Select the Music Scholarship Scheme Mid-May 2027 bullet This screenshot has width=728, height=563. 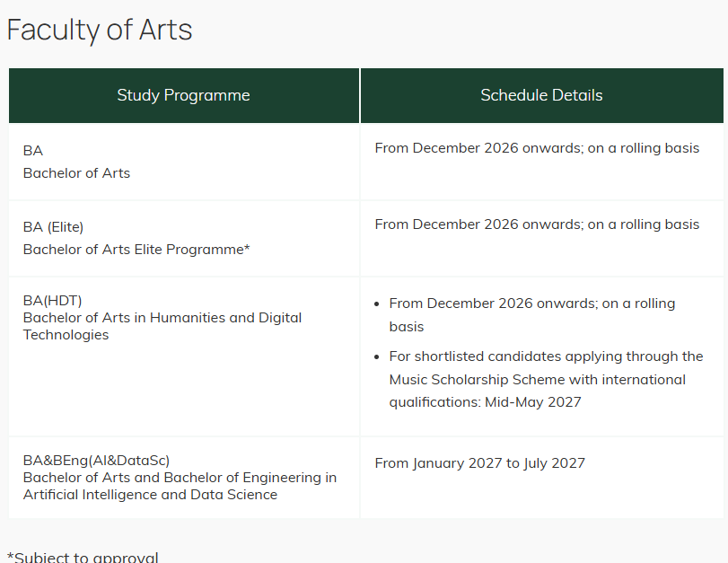click(x=546, y=379)
